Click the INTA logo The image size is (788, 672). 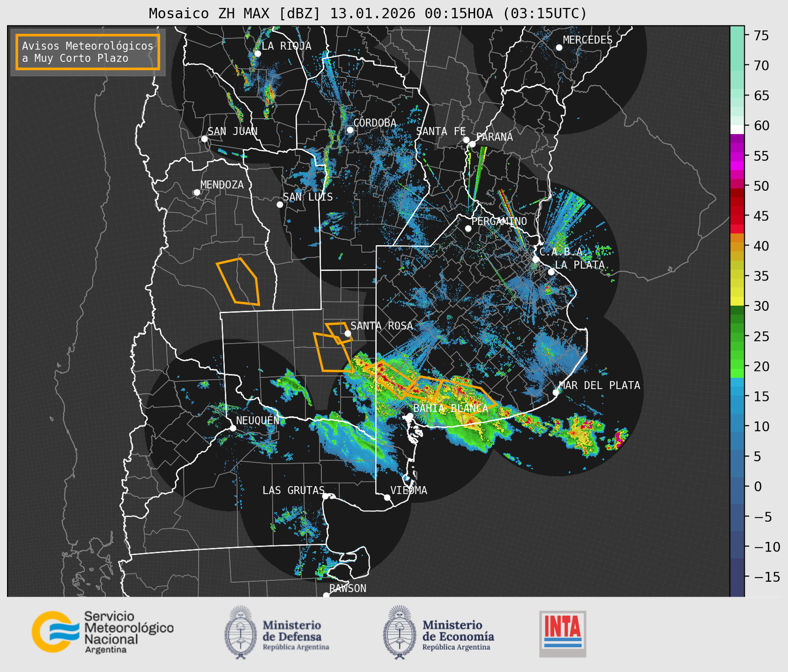[562, 634]
